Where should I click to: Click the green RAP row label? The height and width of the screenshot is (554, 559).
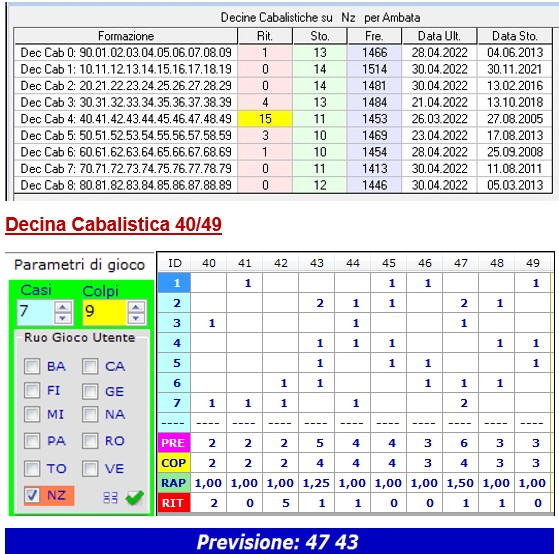(x=174, y=483)
